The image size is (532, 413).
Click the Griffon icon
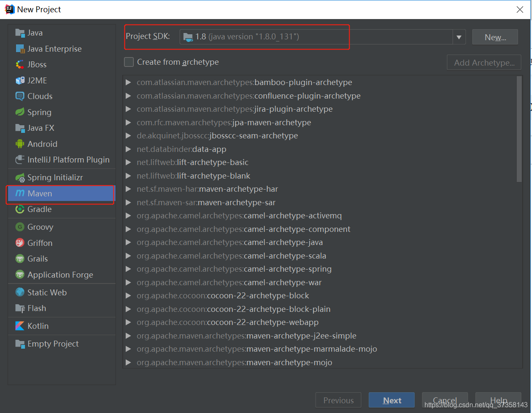[20, 243]
